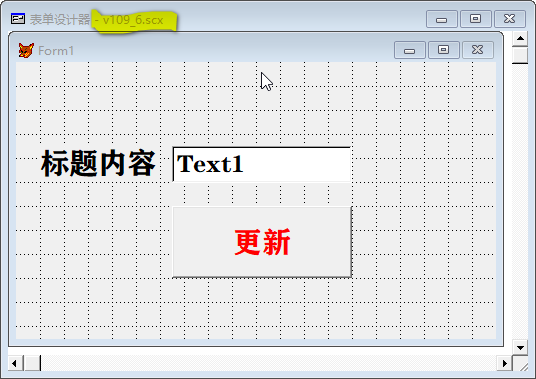Click the horizontal scrollbar right arrow
The height and width of the screenshot is (379, 536).
pyautogui.click(x=504, y=363)
